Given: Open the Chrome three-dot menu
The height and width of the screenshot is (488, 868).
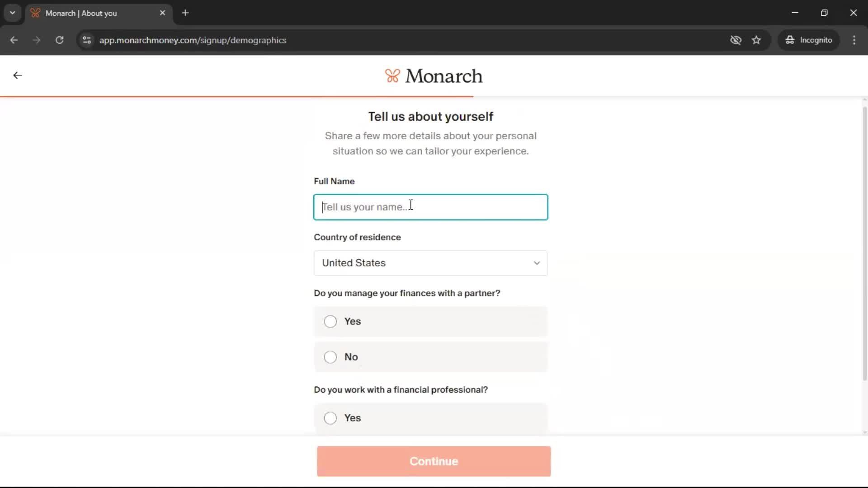Looking at the screenshot, I should (x=854, y=40).
